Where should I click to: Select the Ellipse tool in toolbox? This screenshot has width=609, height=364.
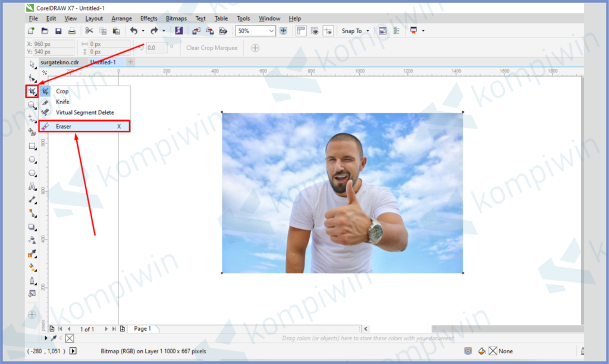coord(32,159)
